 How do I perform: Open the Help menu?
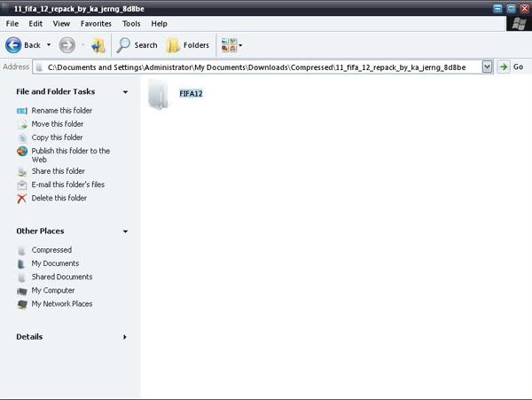click(159, 24)
